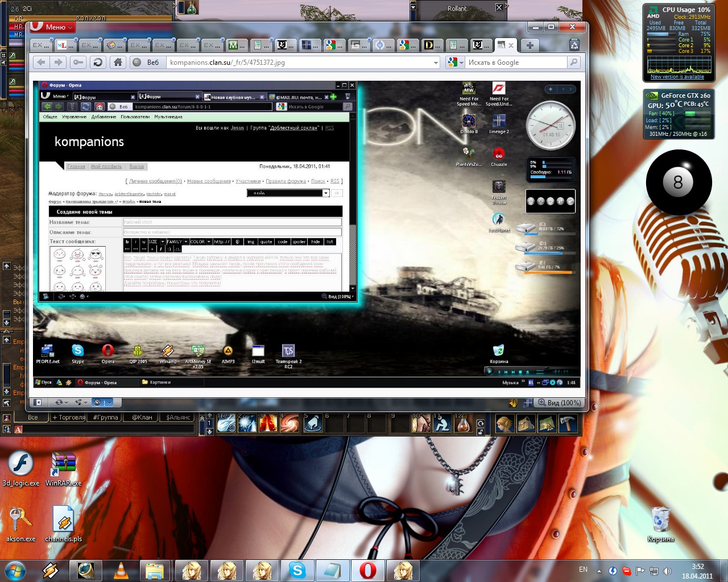Click the potion buff icon in game
The width and height of the screenshot is (728, 582).
[192, 7]
